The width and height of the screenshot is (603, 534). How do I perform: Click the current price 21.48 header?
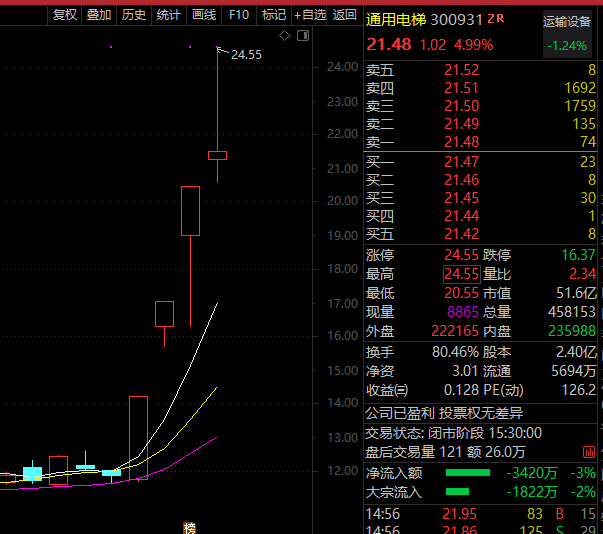click(389, 45)
